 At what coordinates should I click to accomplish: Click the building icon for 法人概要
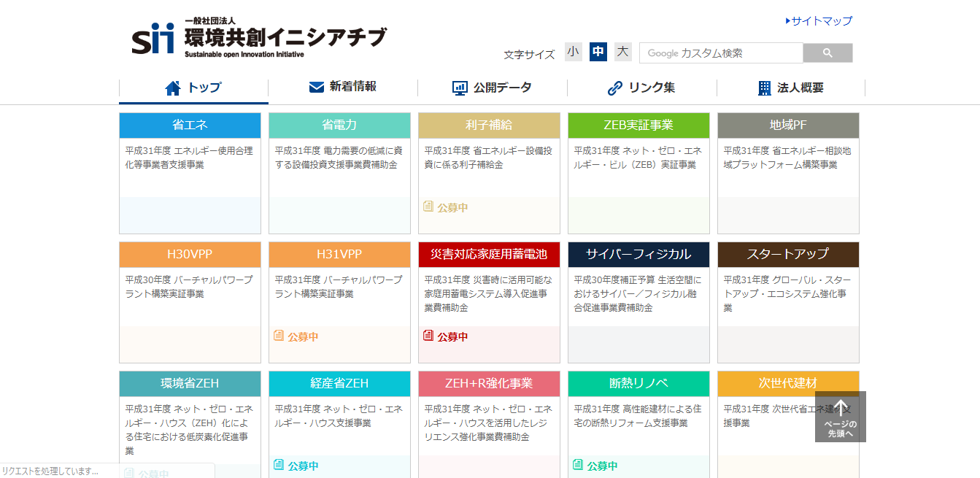point(765,88)
